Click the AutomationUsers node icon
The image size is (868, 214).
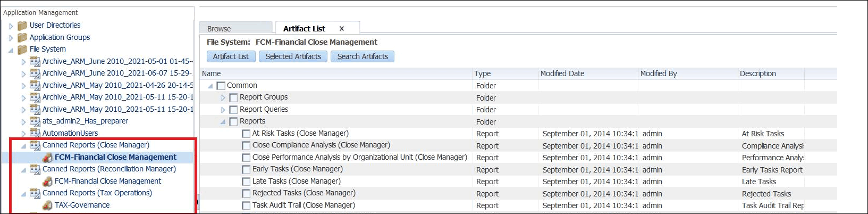coord(35,133)
